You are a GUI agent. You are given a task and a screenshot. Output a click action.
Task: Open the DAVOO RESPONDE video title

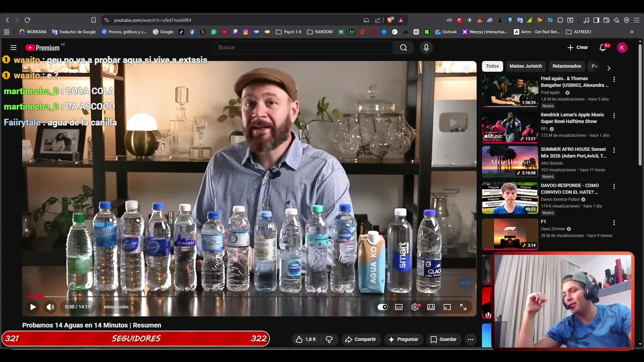[570, 189]
